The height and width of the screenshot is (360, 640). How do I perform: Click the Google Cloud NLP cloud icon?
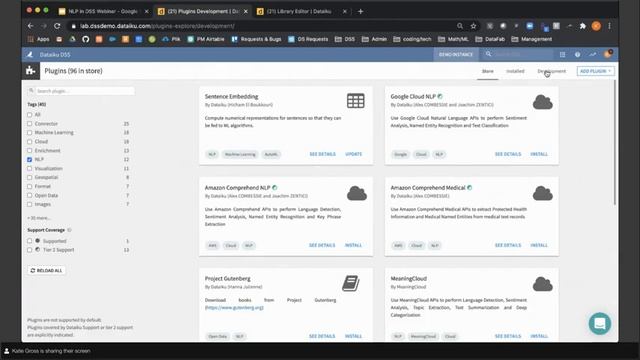542,102
